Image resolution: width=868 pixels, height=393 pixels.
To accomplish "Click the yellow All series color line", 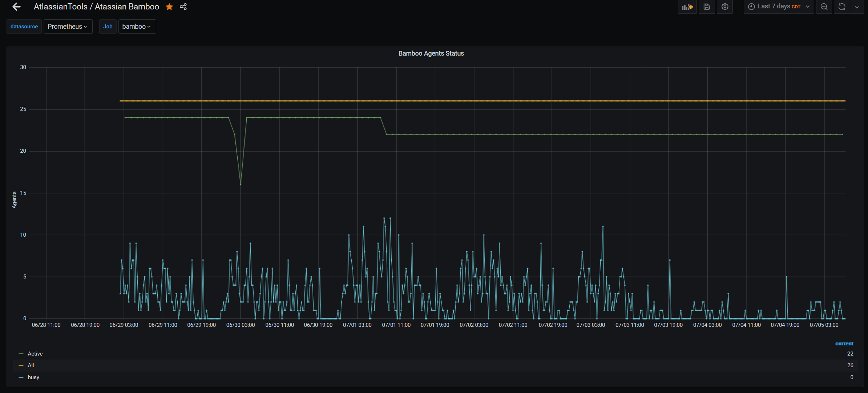I will (x=21, y=365).
